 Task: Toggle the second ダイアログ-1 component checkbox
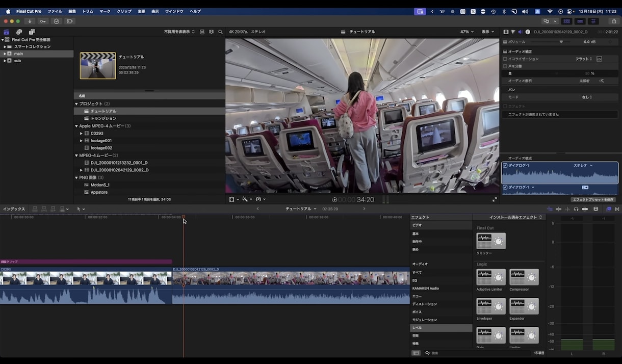point(505,188)
